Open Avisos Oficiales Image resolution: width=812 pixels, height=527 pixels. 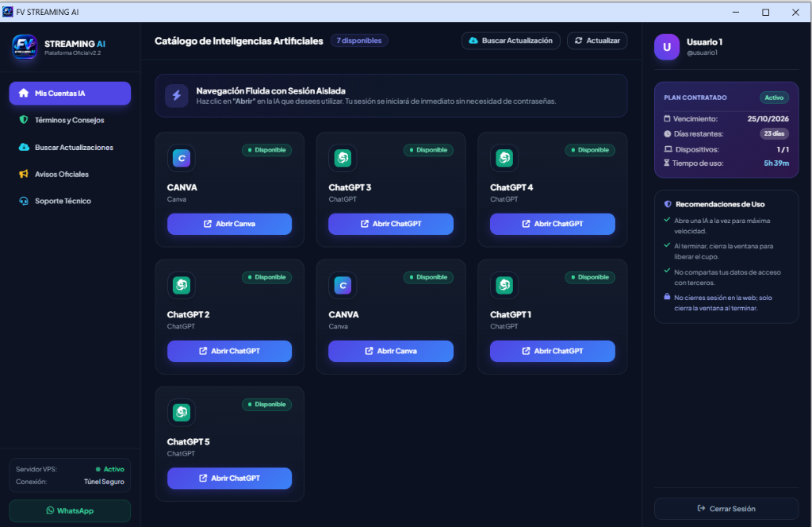70,174
